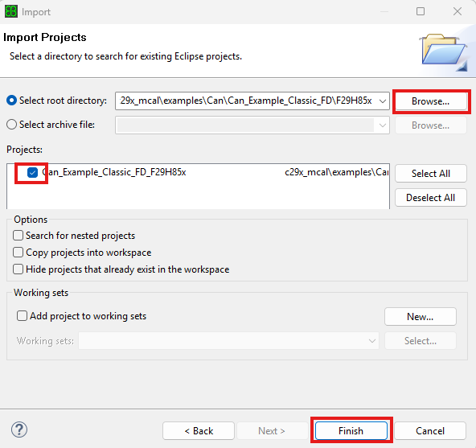Click the green app icon in title bar
The image size is (476, 448).
[x=11, y=12]
